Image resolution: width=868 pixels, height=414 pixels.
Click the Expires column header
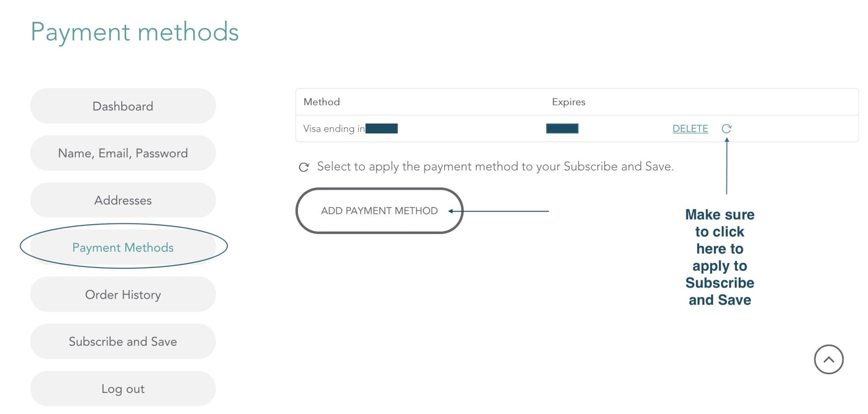tap(568, 102)
